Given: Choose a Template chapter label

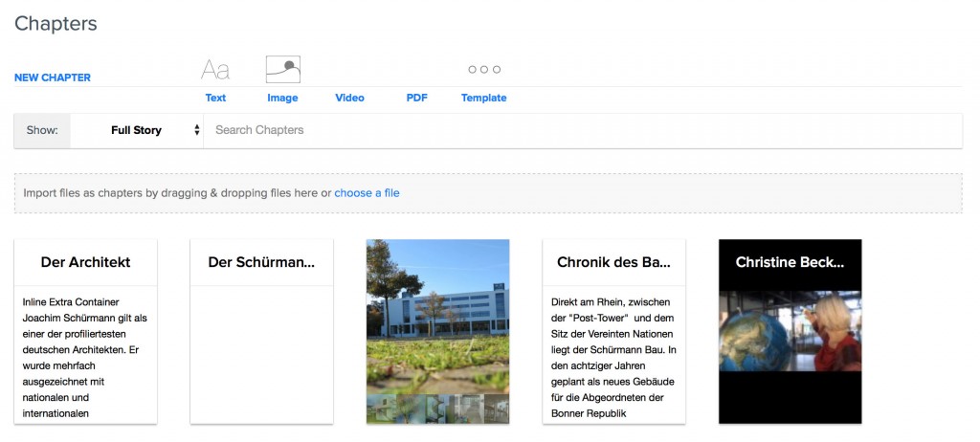Looking at the screenshot, I should (483, 98).
